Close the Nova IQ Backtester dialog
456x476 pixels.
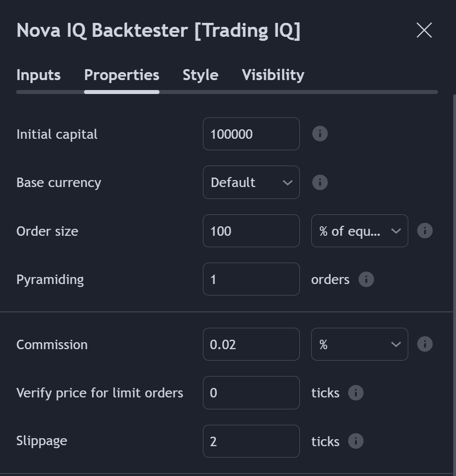click(424, 30)
